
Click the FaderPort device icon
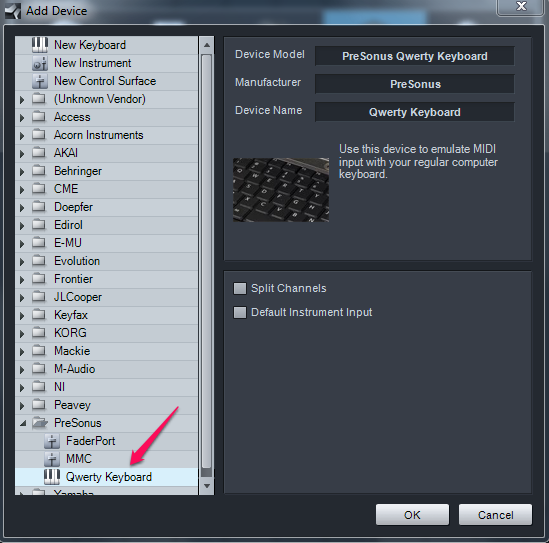coord(52,441)
